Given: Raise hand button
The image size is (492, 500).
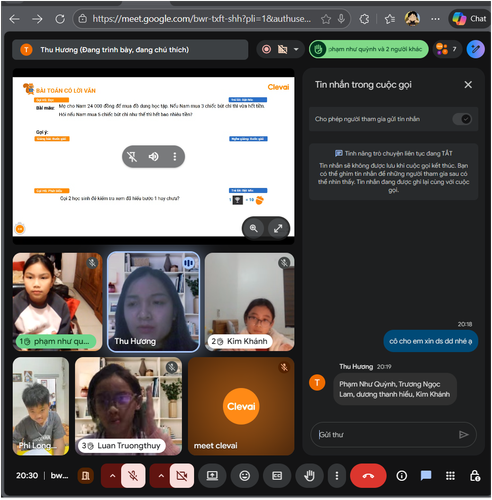Looking at the screenshot, I should click(x=309, y=476).
